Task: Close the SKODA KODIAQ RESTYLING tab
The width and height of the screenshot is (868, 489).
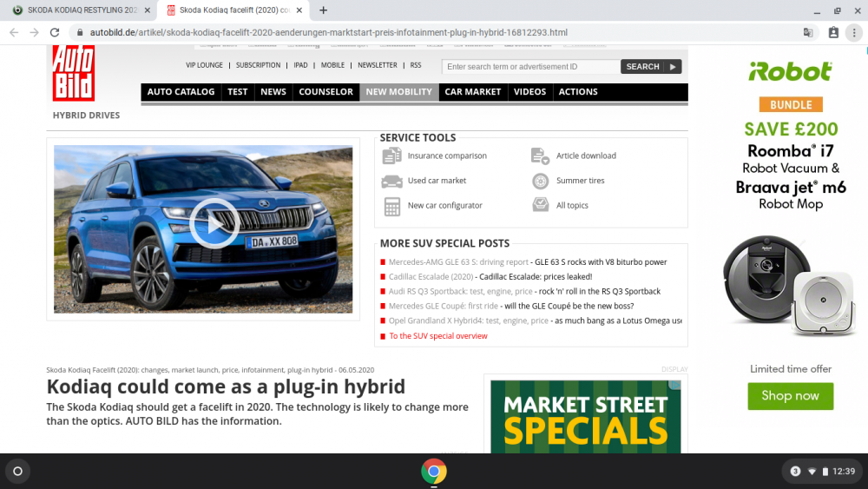Action: (x=148, y=10)
